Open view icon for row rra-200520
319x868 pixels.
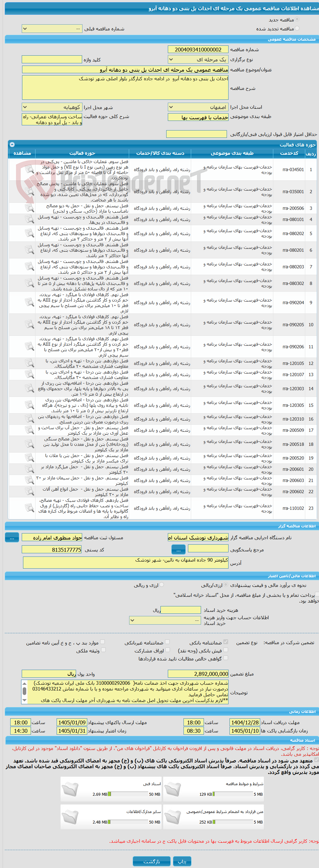click(x=30, y=458)
